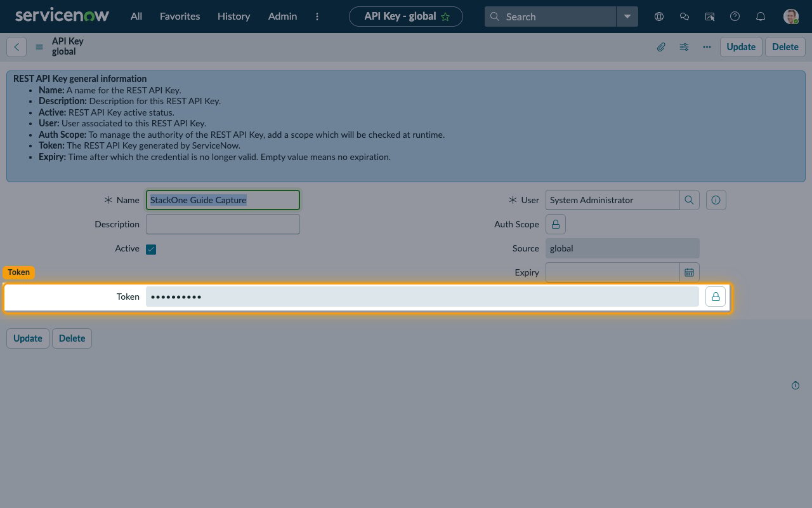Screen dimensions: 812x508
Task: Open the History menu
Action: (x=233, y=17)
